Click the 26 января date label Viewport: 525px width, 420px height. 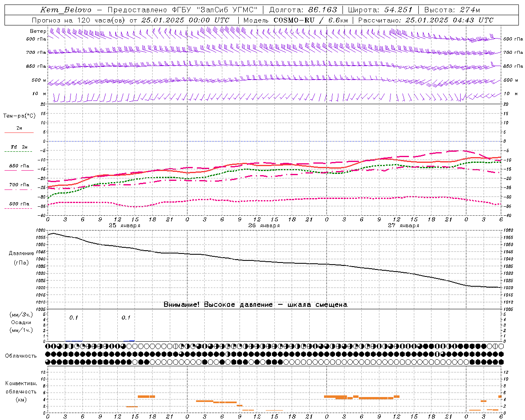pyautogui.click(x=264, y=226)
